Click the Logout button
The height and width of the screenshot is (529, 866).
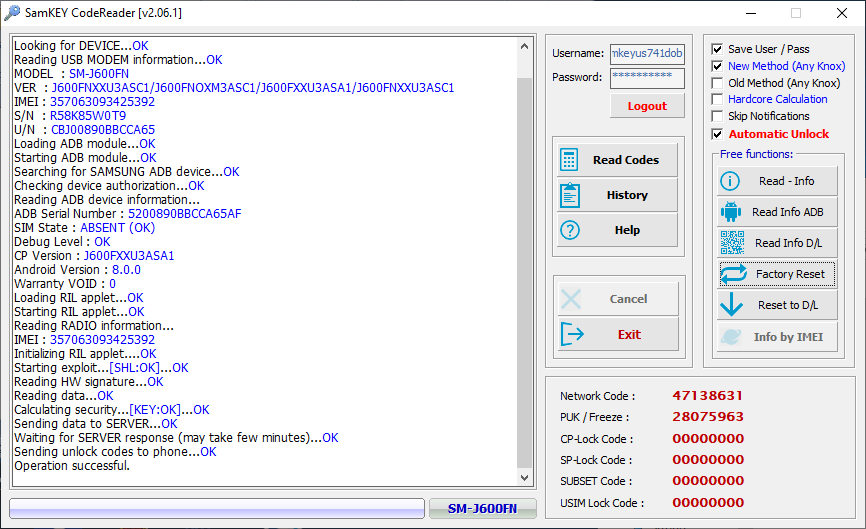647,106
